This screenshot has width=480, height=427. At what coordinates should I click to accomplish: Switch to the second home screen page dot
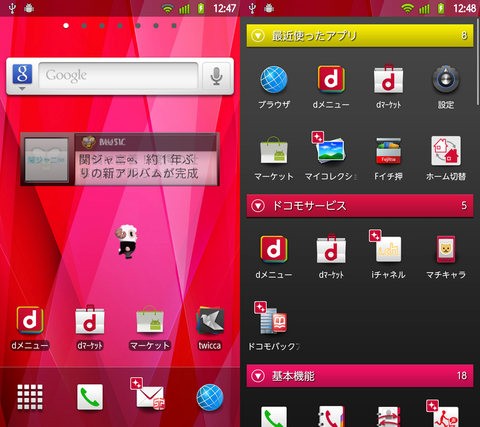pos(84,26)
